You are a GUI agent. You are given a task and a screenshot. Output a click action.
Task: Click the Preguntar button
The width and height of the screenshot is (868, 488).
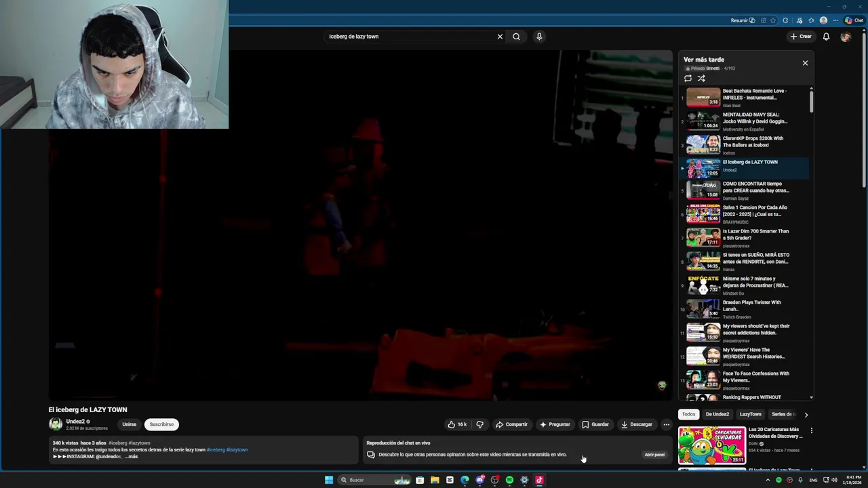pyautogui.click(x=555, y=424)
